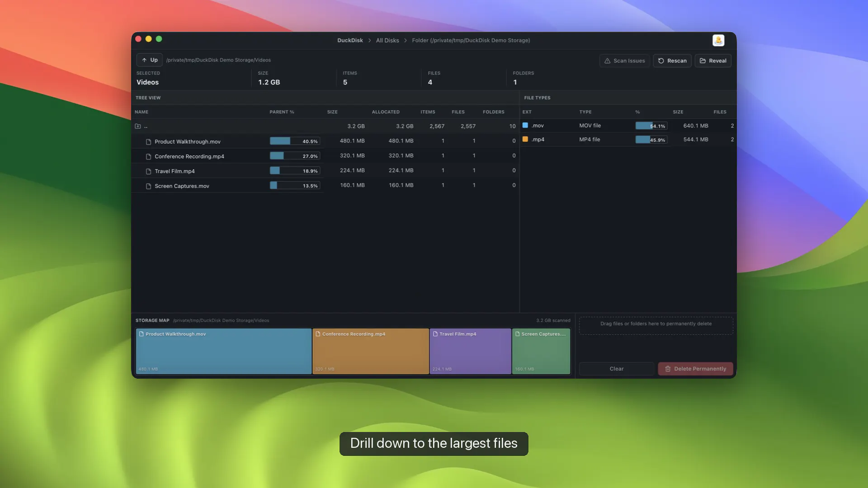
Task: Click file icon next to Screen Captures.mov row
Action: (x=148, y=186)
